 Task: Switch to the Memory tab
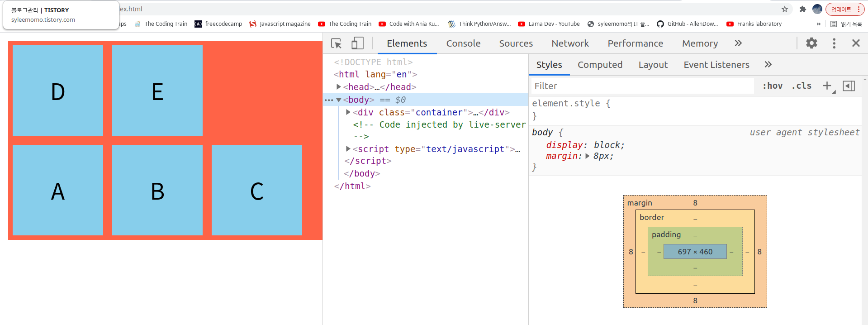point(700,43)
